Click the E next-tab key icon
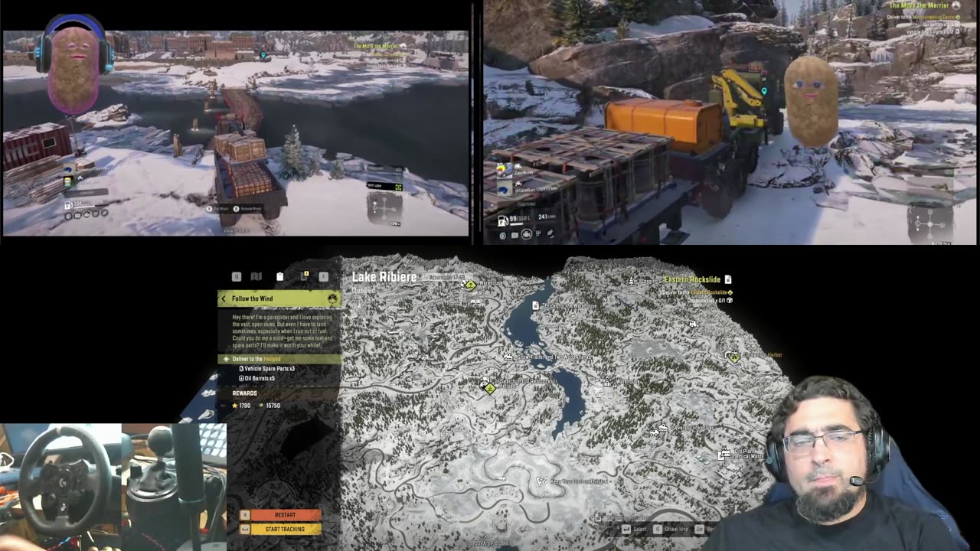980x551 pixels. click(x=323, y=276)
